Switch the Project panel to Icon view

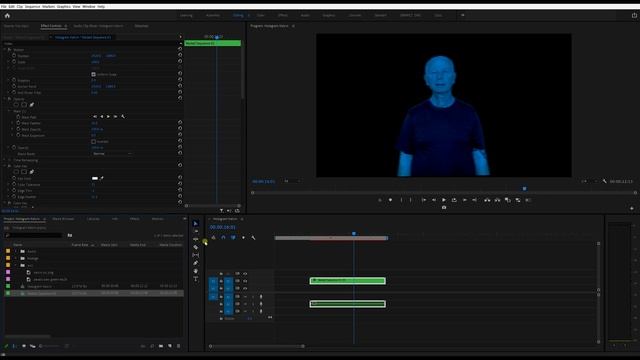[x=24, y=346]
